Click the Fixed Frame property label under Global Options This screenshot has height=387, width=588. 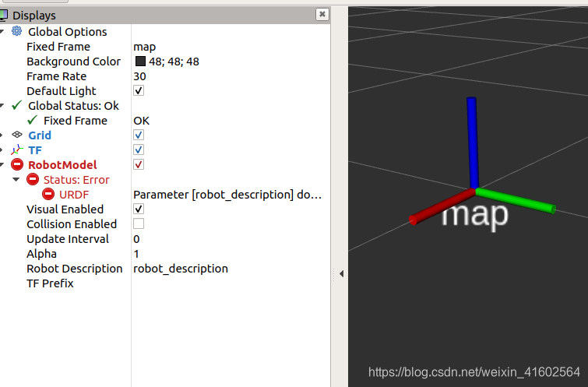coord(58,47)
